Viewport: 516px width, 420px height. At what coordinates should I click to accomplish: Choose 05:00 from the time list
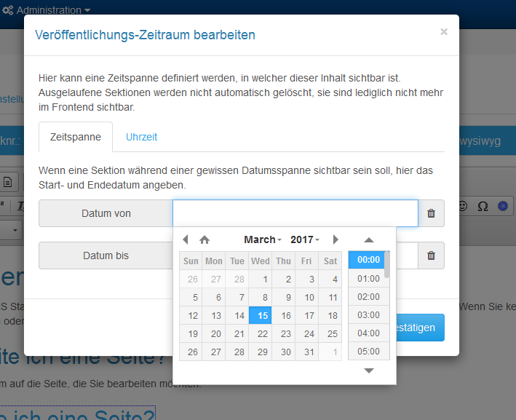pos(368,351)
